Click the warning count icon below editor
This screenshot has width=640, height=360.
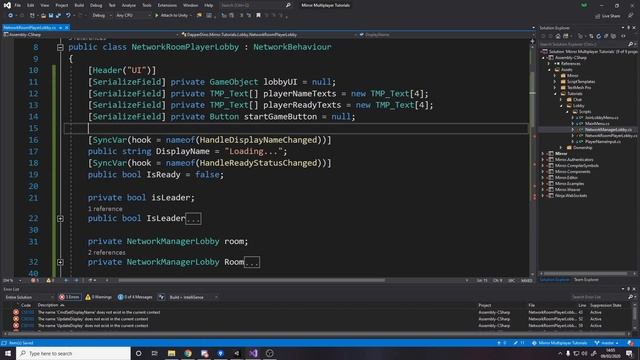(x=49, y=280)
